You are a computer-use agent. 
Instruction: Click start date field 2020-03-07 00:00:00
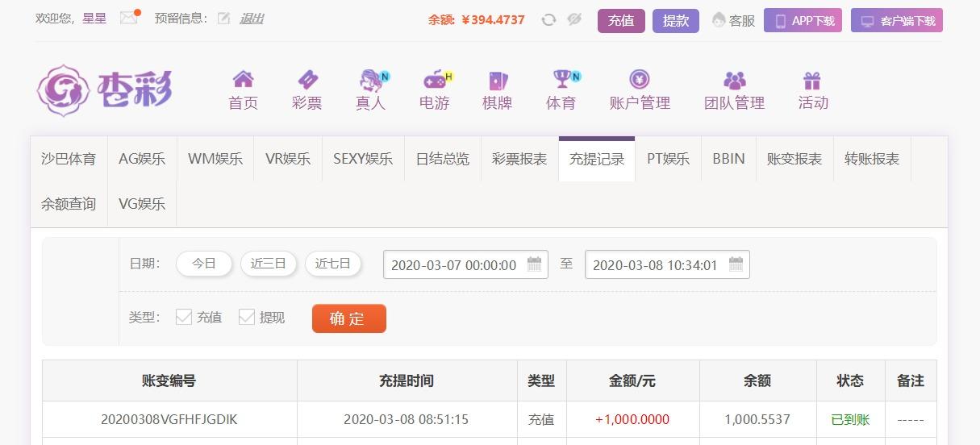(x=465, y=264)
